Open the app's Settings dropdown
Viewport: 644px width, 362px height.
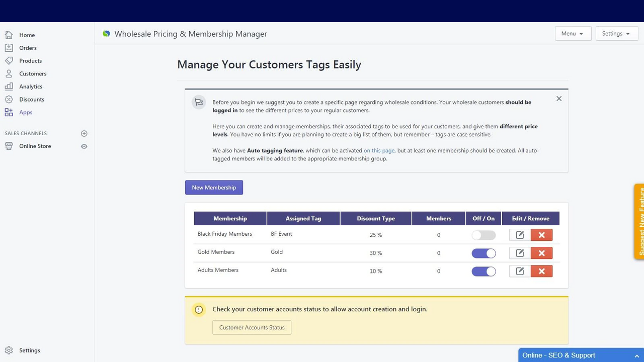(x=616, y=33)
